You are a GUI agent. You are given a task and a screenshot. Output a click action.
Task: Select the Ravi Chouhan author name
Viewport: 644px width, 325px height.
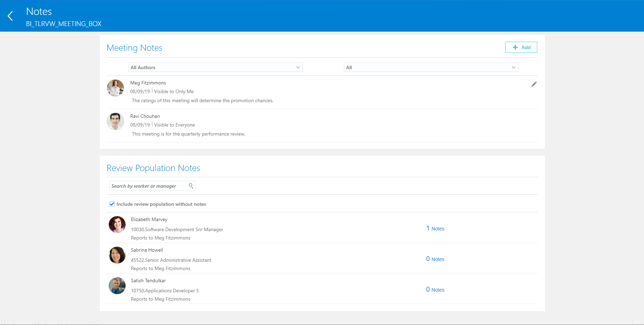[x=145, y=116]
